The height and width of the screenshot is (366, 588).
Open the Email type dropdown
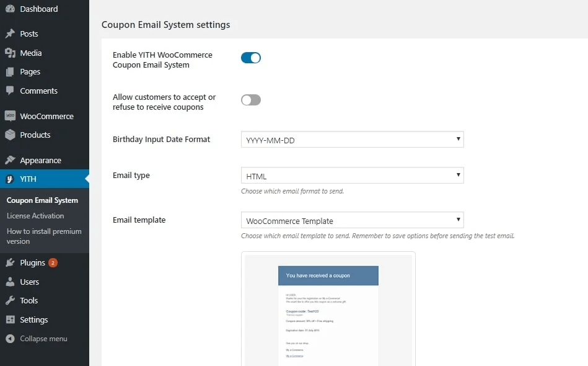[352, 176]
